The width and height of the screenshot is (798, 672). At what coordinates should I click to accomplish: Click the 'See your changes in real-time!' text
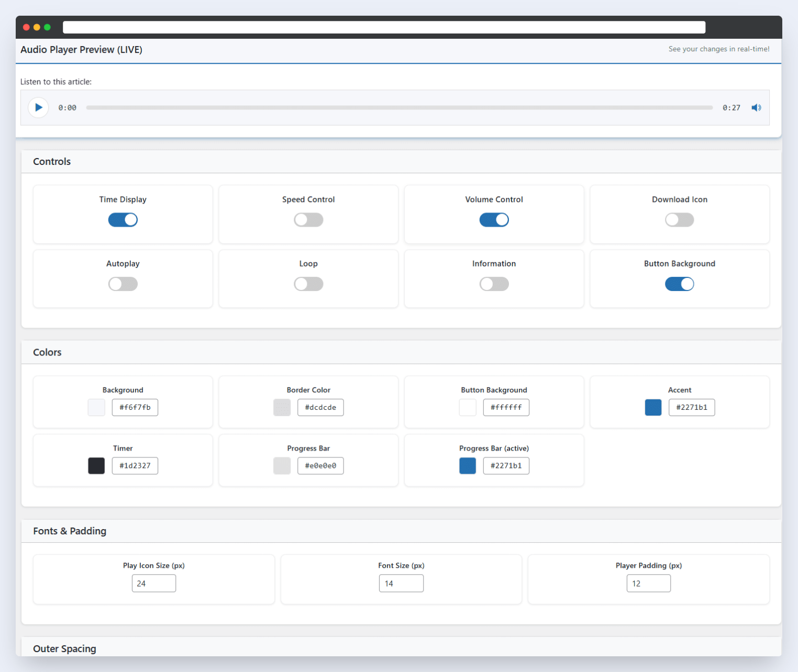tap(719, 49)
